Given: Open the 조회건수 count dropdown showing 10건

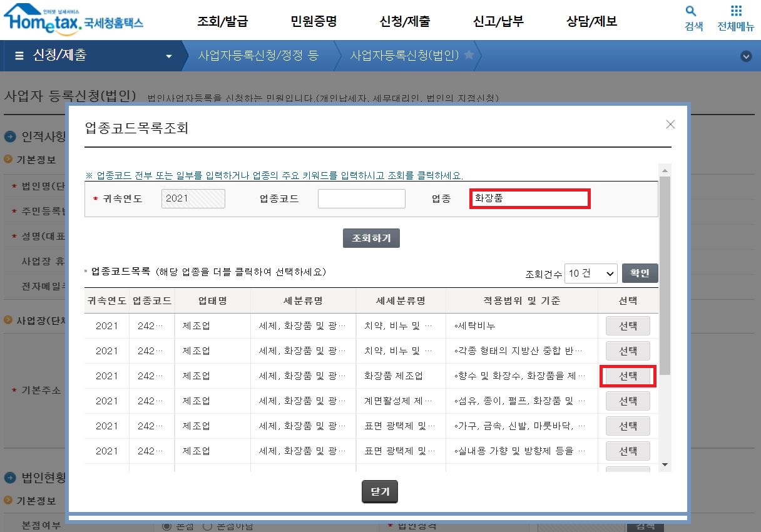Looking at the screenshot, I should [590, 273].
